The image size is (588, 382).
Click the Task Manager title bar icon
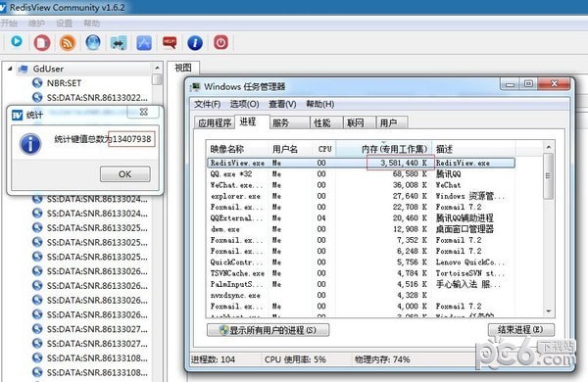(x=195, y=87)
